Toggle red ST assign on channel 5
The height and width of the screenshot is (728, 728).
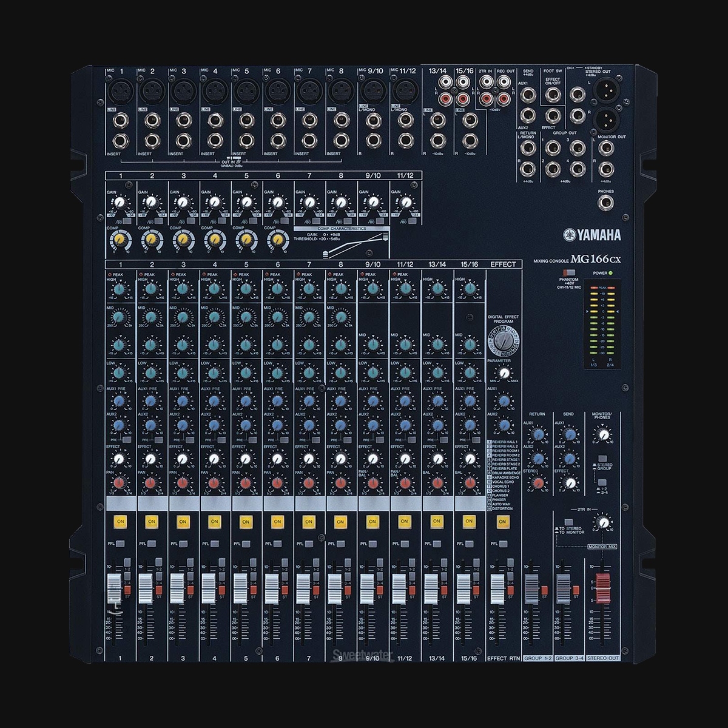point(254,590)
